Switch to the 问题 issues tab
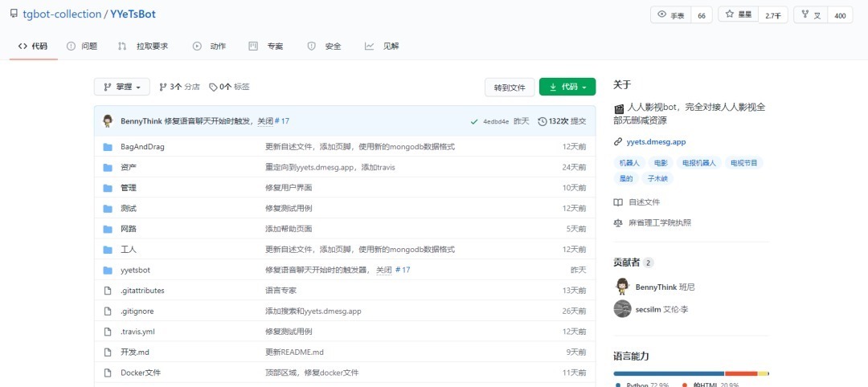Screen dimensions: 868x387 [x=82, y=47]
